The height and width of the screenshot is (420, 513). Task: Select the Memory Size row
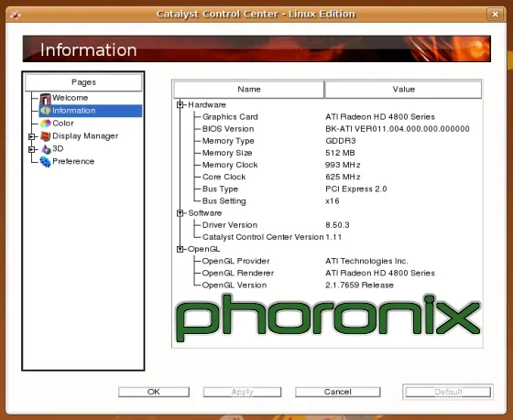tap(328, 153)
